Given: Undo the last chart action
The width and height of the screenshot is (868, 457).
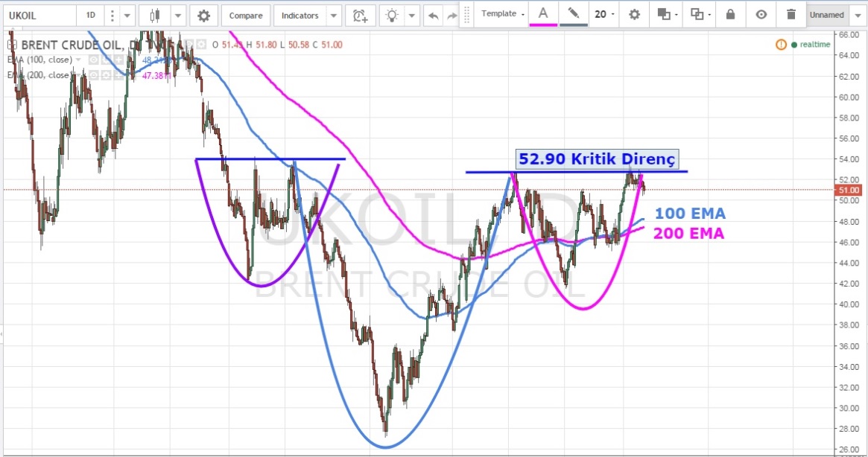Looking at the screenshot, I should click(x=433, y=15).
